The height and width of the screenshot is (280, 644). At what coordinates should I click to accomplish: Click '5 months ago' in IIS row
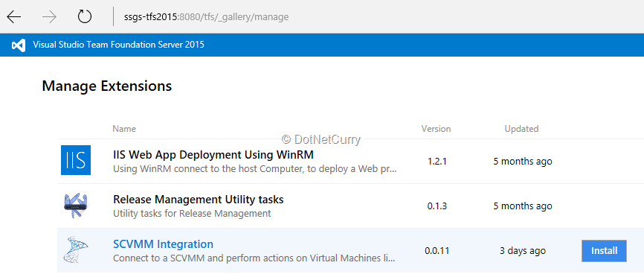click(523, 161)
